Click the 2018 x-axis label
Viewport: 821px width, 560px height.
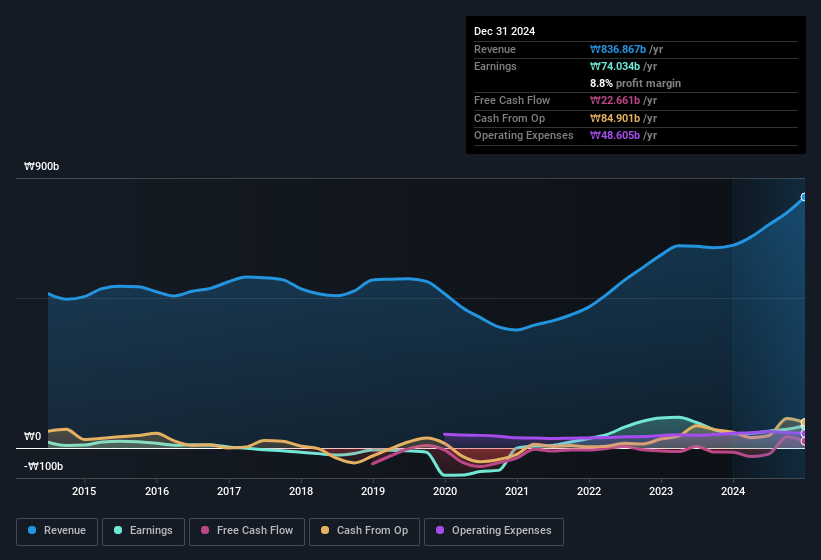(x=301, y=491)
